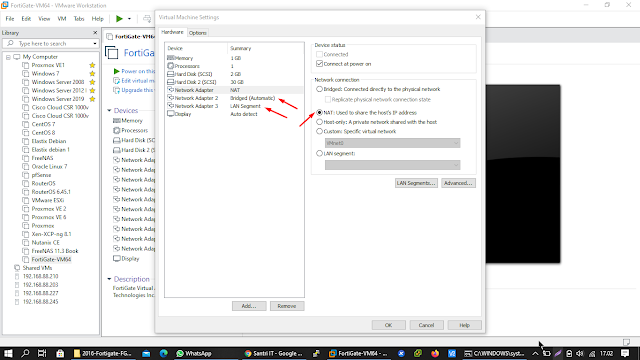Select LAN segment radio option
Image resolution: width=640 pixels, height=360 pixels.
pyautogui.click(x=320, y=153)
